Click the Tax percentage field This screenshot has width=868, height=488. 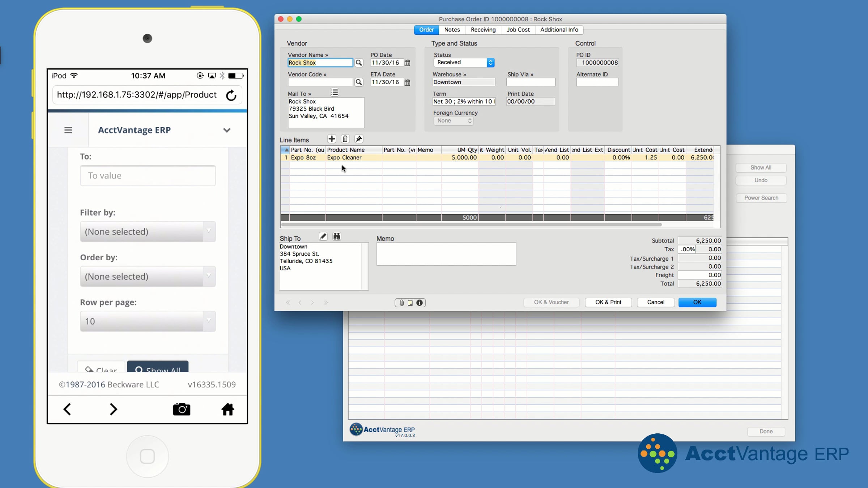point(686,249)
